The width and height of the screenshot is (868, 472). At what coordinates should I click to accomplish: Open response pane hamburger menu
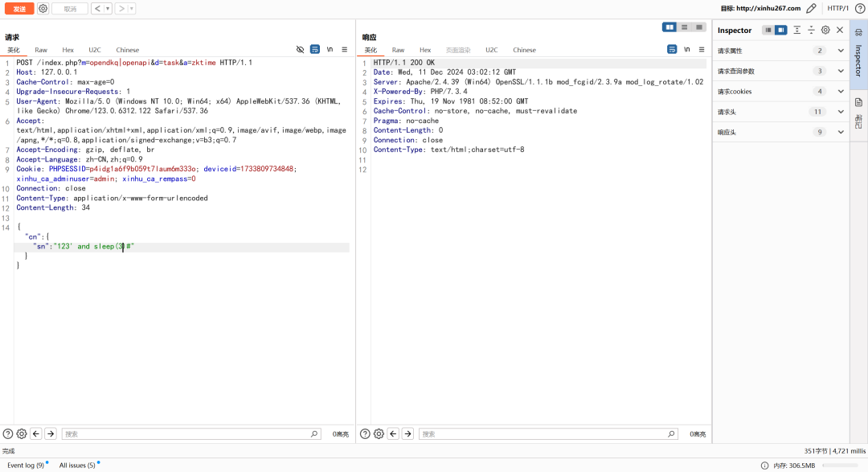click(702, 49)
